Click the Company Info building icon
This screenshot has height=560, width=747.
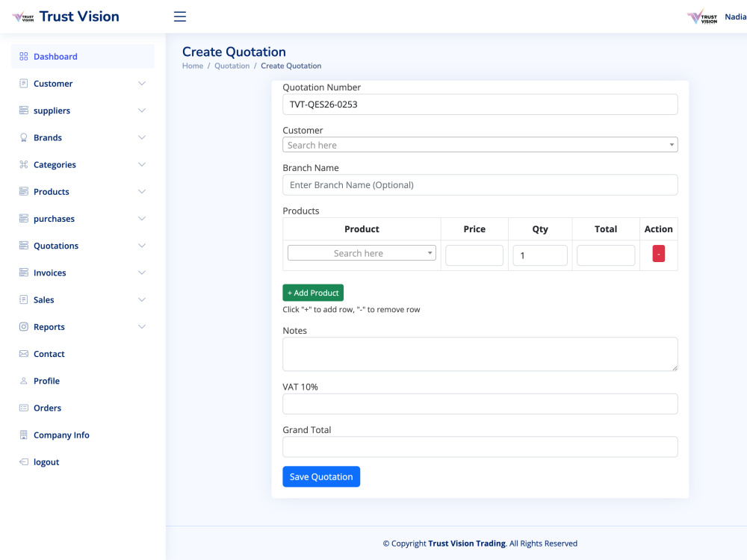click(23, 435)
